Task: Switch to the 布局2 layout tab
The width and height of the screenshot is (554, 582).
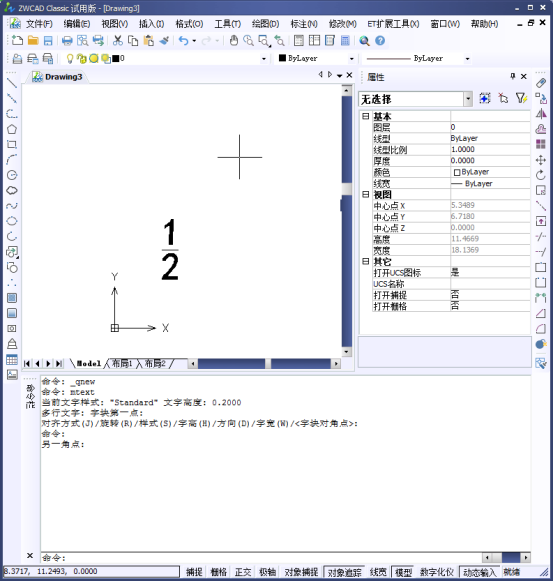Action: 155,363
